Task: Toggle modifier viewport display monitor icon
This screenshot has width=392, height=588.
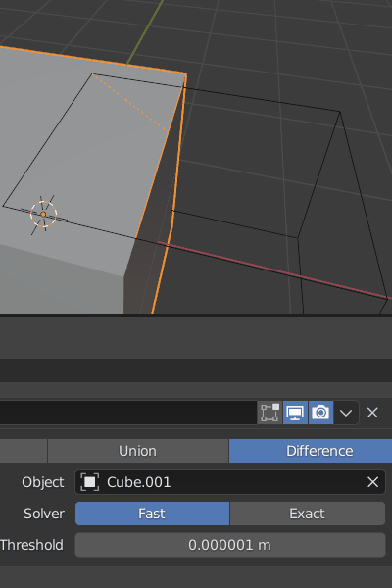Action: pyautogui.click(x=295, y=413)
